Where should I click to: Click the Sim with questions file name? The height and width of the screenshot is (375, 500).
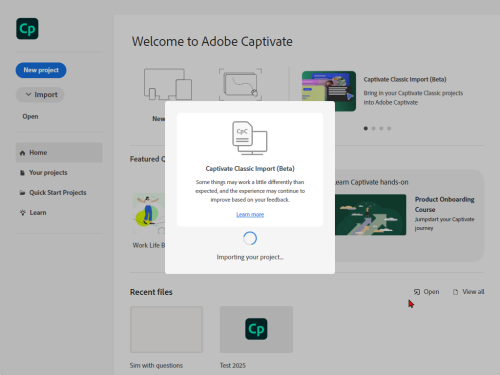coord(156,365)
